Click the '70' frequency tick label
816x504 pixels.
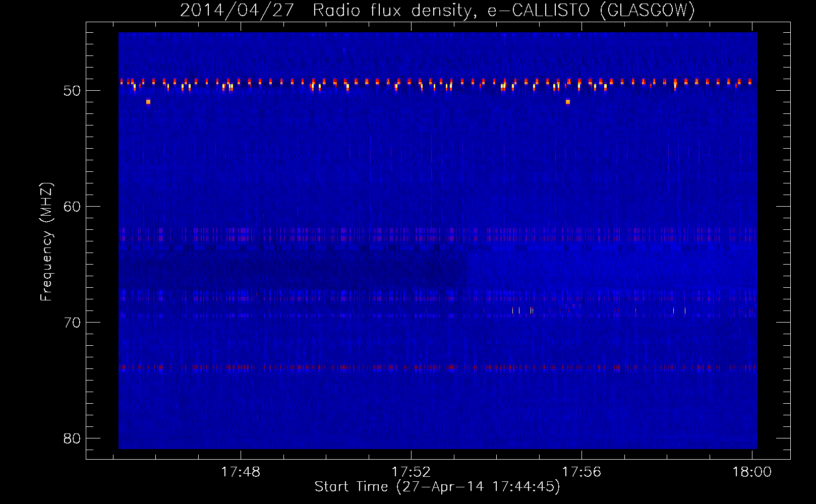point(72,323)
